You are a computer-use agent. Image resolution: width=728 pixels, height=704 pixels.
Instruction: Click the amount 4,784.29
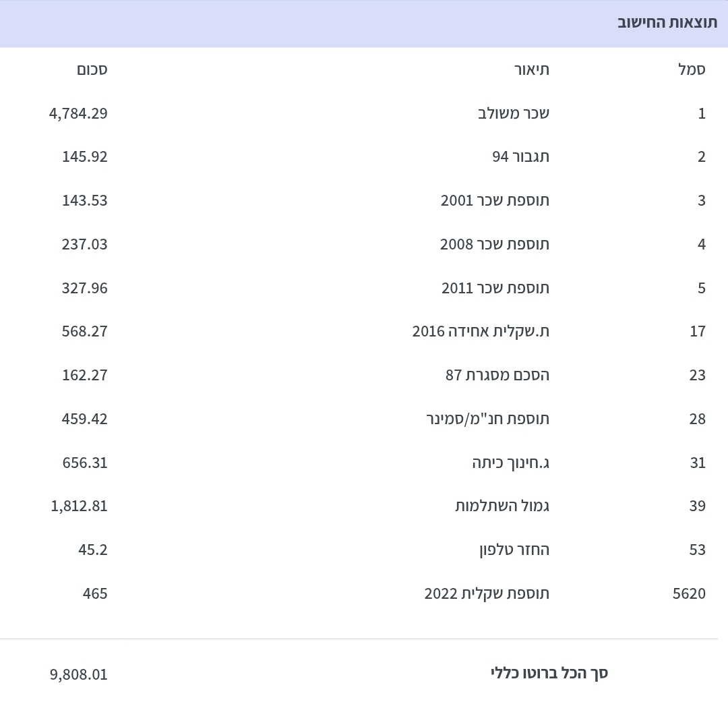pos(78,113)
